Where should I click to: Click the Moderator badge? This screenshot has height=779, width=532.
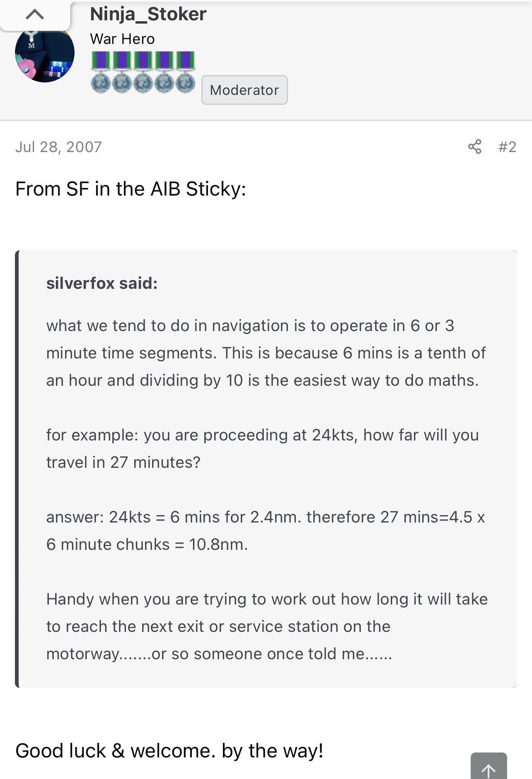point(244,90)
